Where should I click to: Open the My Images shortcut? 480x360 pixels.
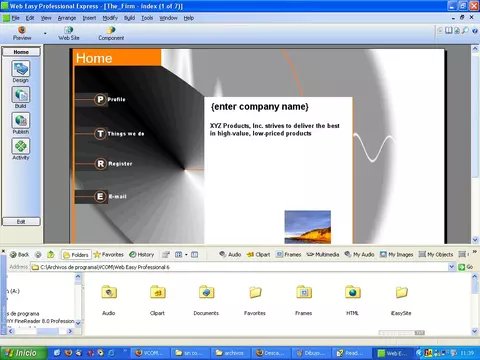tap(396, 255)
